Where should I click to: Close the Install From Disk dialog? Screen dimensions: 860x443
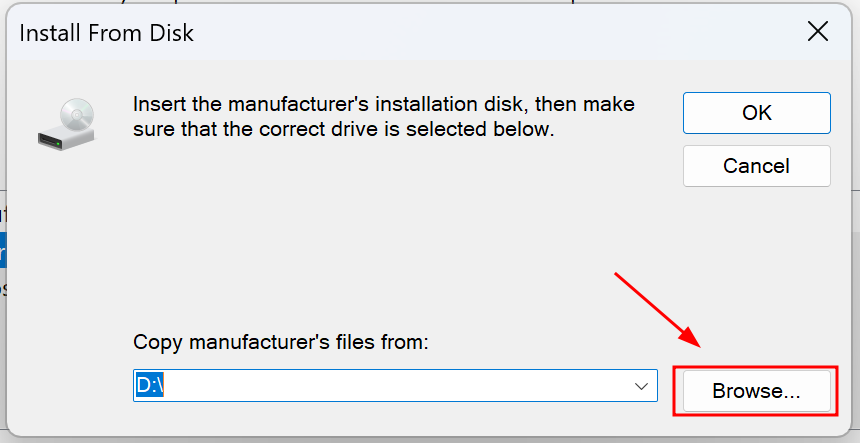[x=817, y=32]
